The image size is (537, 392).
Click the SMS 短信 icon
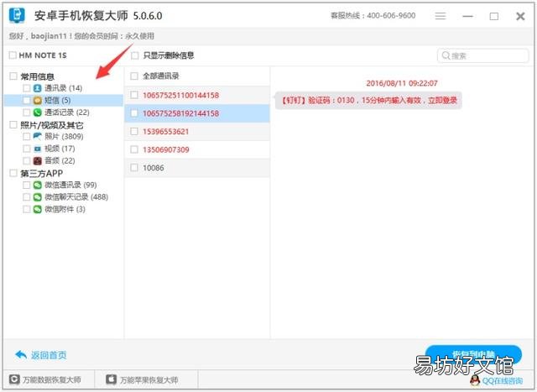pos(37,101)
